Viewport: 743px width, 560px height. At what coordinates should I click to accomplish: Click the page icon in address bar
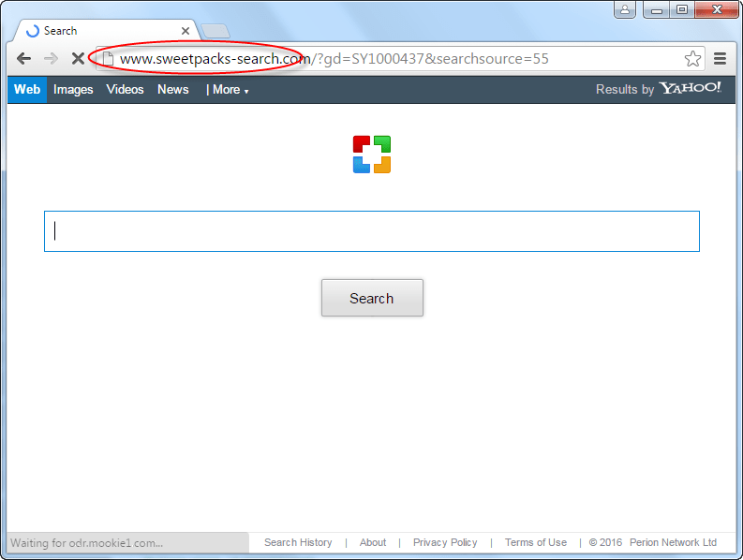point(108,59)
